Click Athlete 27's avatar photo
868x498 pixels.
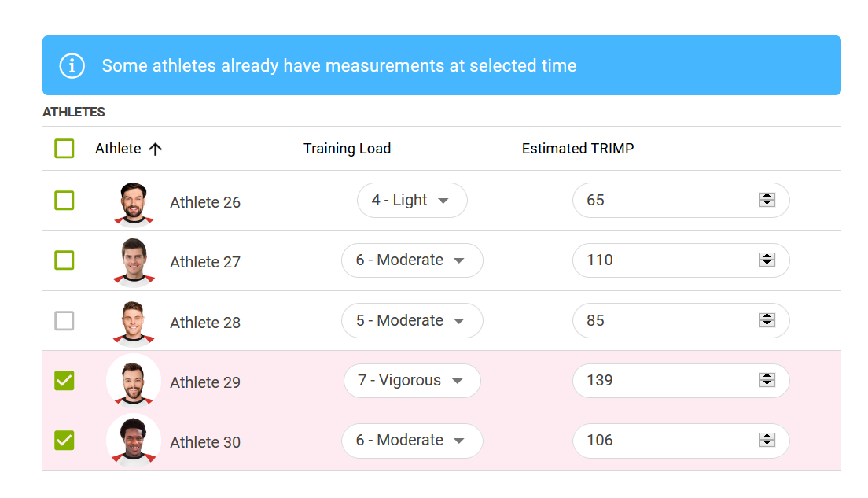coord(134,263)
